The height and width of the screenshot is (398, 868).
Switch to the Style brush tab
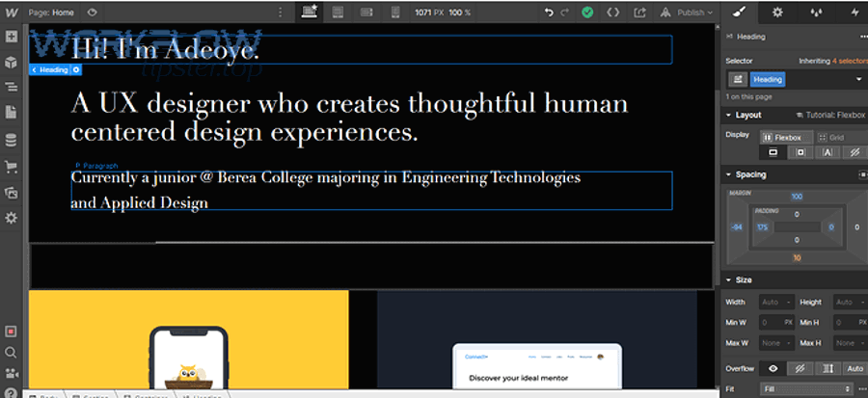pos(740,13)
